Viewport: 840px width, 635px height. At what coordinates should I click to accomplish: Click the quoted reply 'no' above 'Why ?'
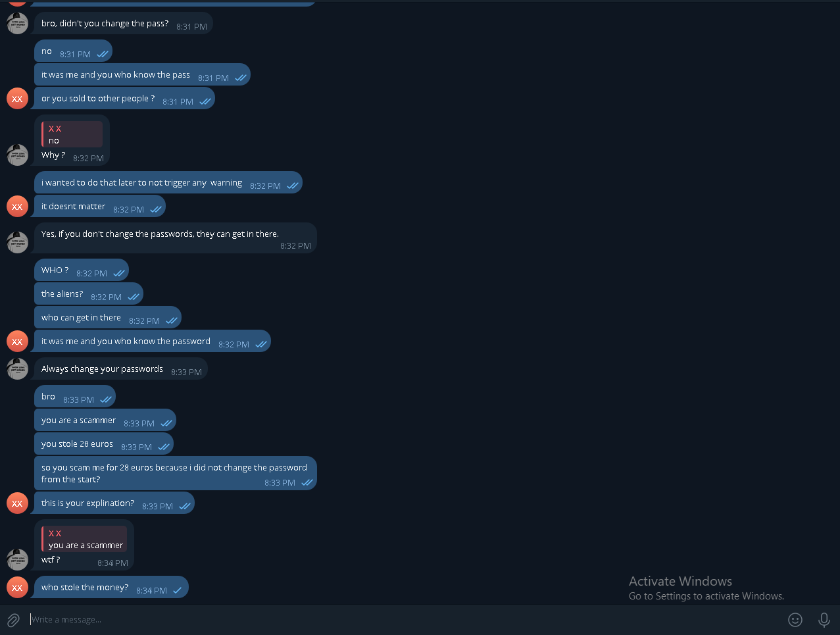[72, 134]
